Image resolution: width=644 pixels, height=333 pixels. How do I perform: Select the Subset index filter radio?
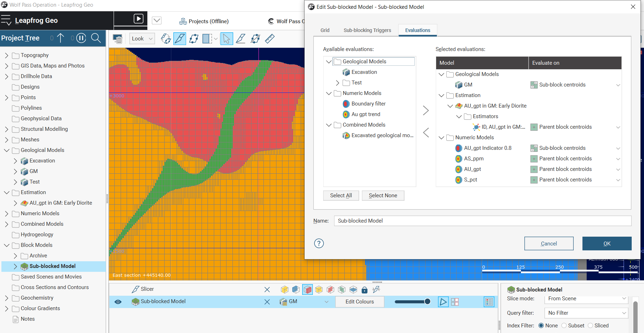point(564,326)
